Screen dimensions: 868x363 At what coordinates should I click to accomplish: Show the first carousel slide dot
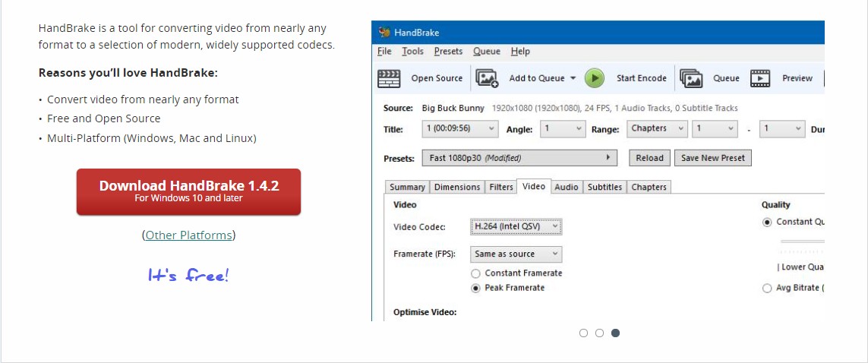click(583, 333)
